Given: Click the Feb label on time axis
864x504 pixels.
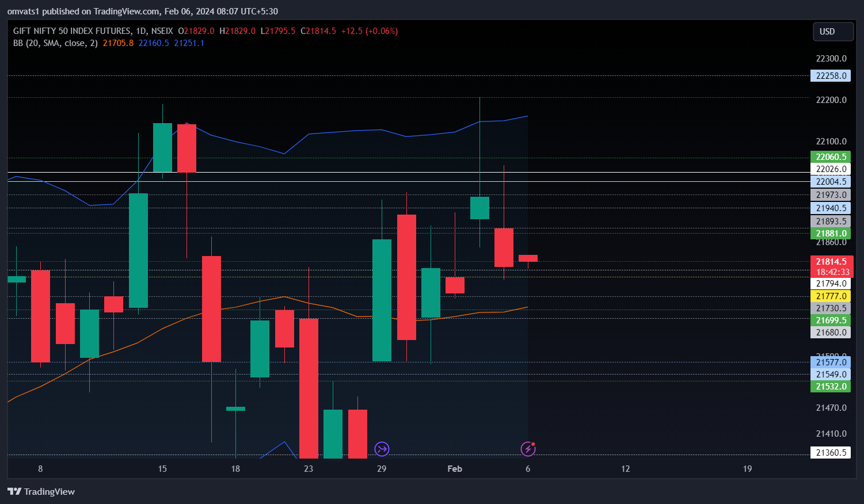Looking at the screenshot, I should pyautogui.click(x=455, y=469).
